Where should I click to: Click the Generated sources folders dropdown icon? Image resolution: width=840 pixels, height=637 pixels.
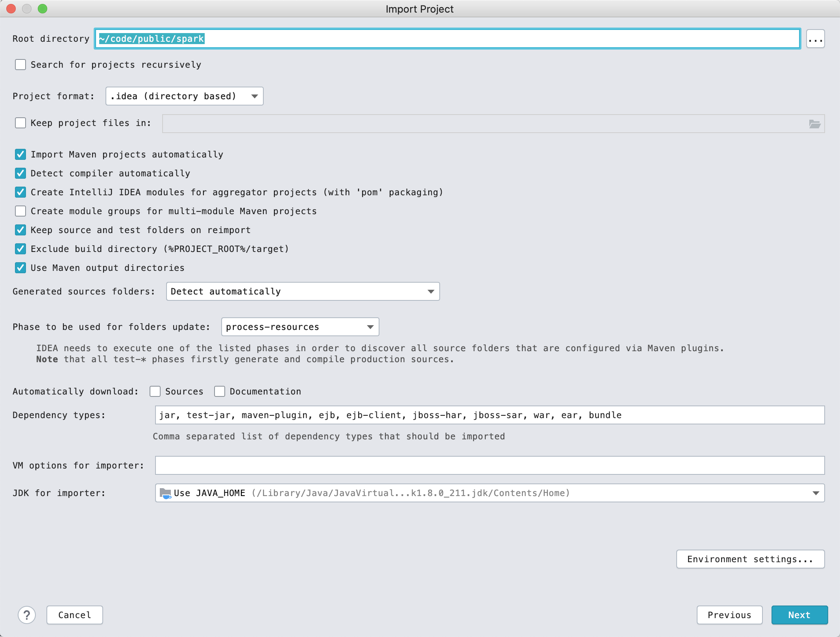pos(431,292)
